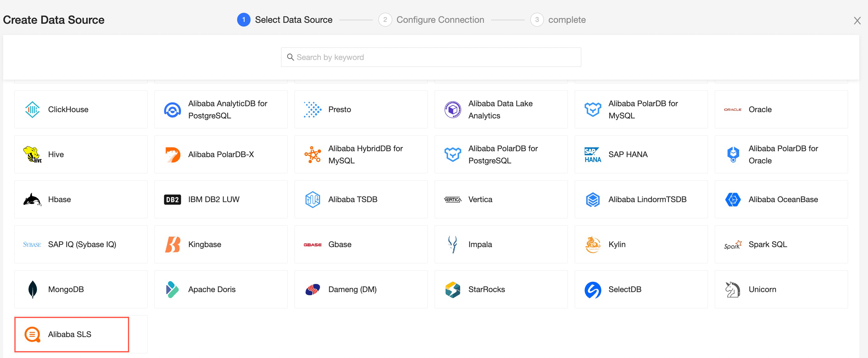Select the Impala antelope icon

pos(452,244)
